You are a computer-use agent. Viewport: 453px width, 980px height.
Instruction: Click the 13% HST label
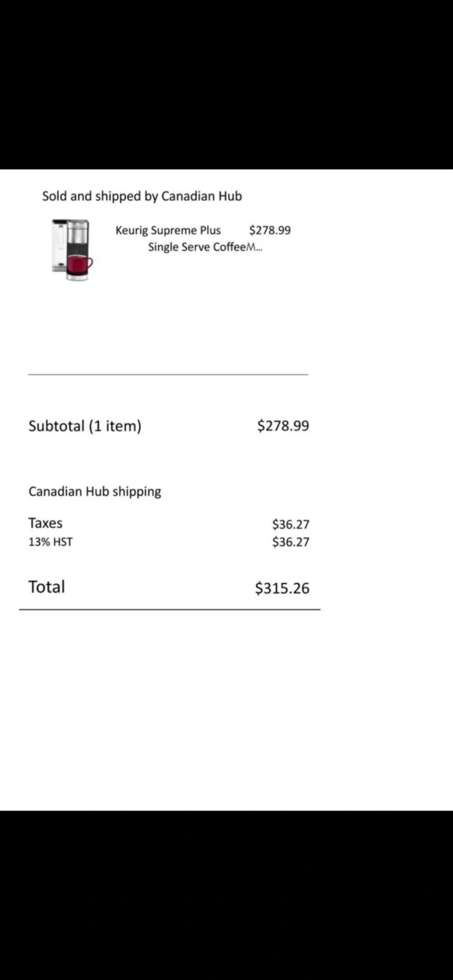[x=50, y=542]
